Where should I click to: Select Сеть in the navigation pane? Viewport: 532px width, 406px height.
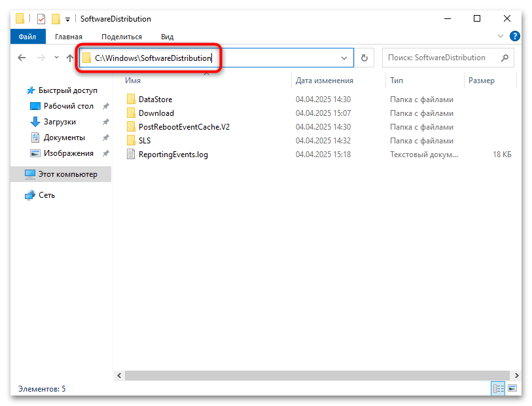(x=47, y=195)
